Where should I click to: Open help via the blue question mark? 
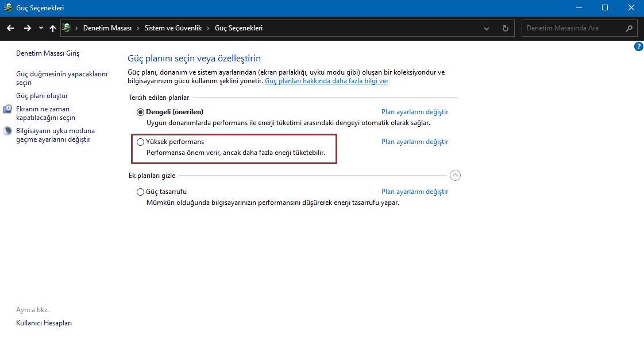(x=639, y=46)
